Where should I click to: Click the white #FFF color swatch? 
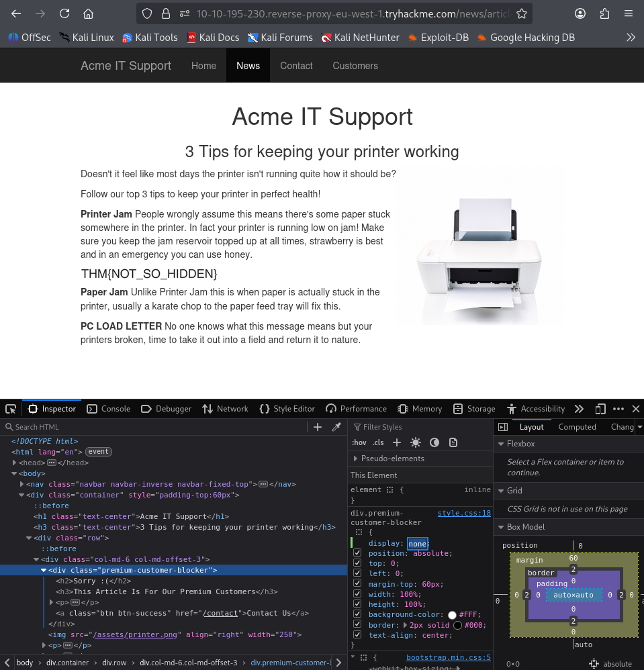(452, 615)
